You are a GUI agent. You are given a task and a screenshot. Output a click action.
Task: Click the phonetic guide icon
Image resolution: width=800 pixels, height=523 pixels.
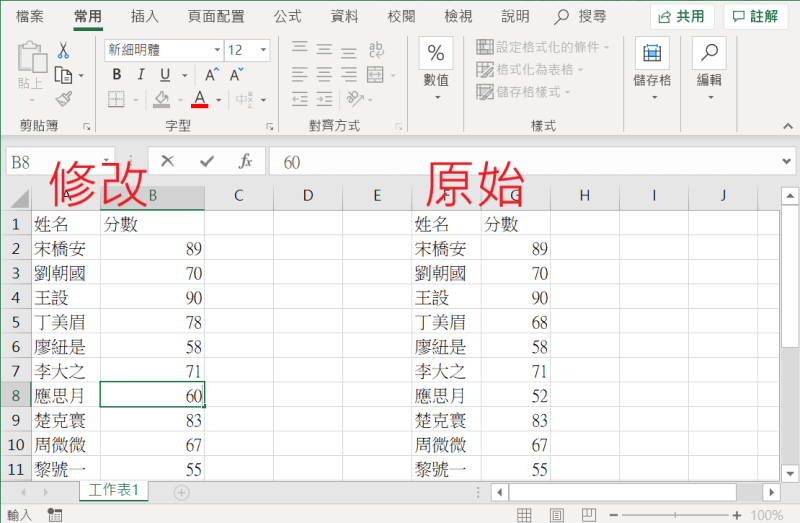tap(244, 99)
